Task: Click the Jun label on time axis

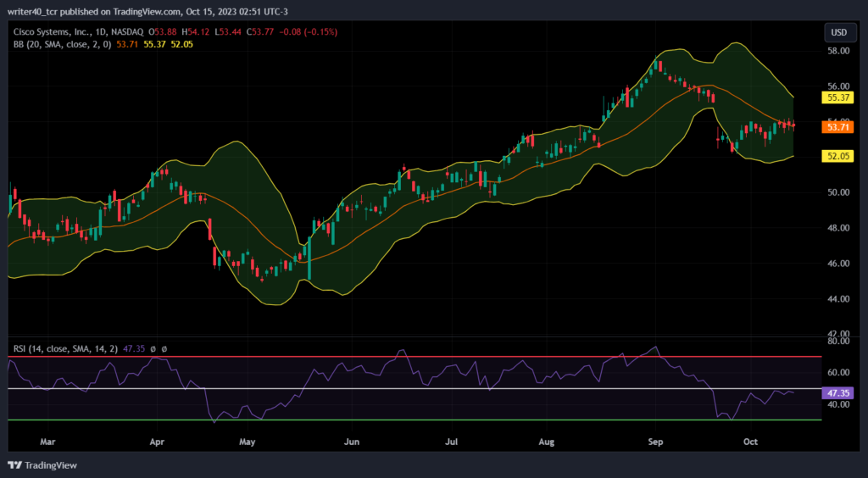Action: [x=352, y=442]
